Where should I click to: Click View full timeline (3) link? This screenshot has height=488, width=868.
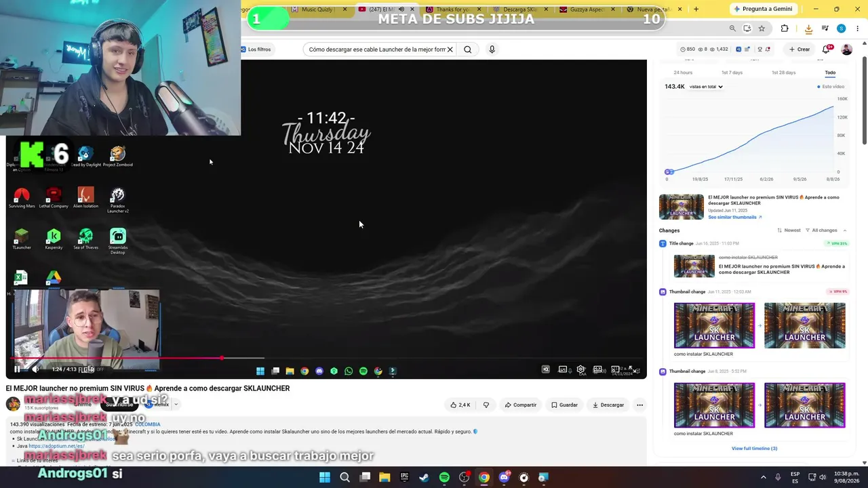coord(754,448)
